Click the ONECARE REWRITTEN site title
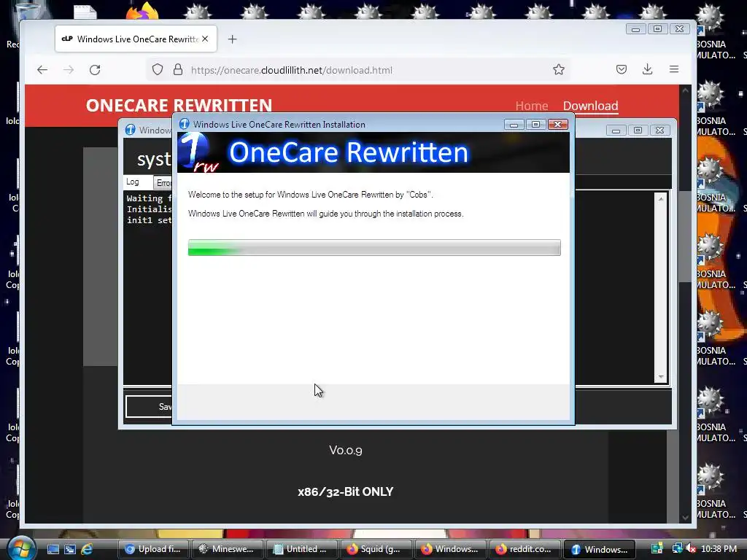747x560 pixels. pos(179,105)
